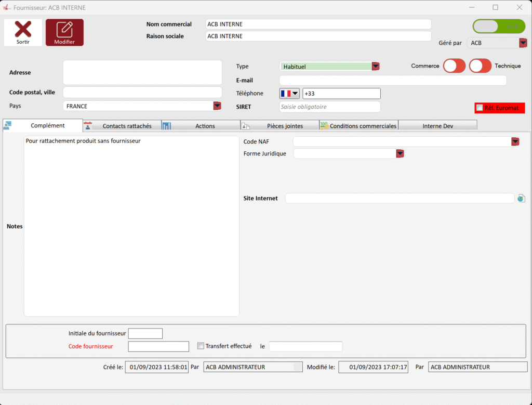Open the Forme Juridique dropdown
This screenshot has width=532, height=405.
(400, 153)
